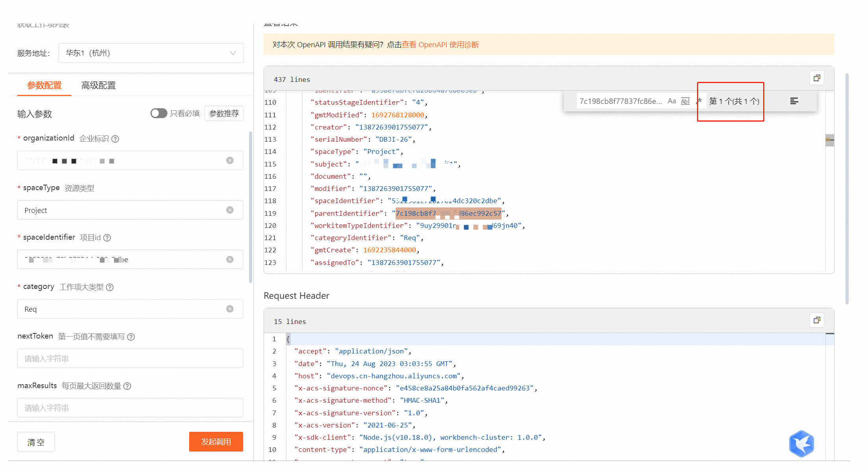Open the blue bird assistant icon

[x=801, y=444]
